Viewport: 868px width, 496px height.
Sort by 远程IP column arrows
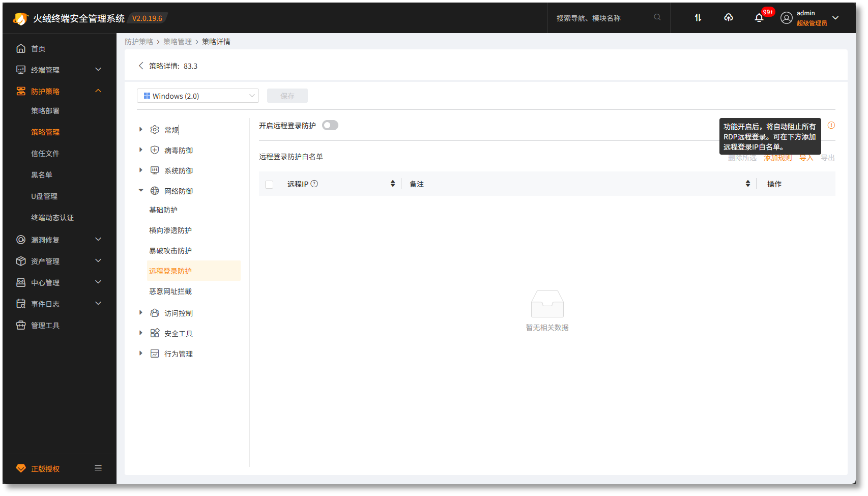coord(393,184)
